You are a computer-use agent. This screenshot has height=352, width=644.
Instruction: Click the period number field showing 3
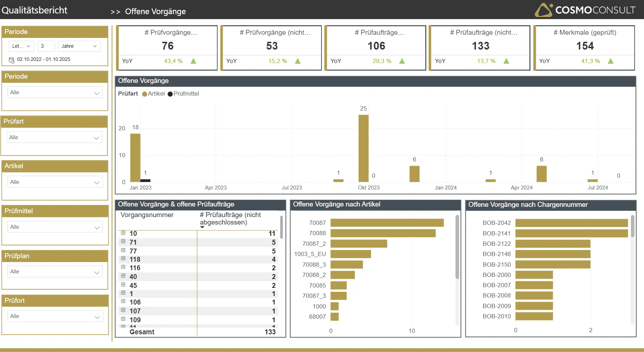coord(46,46)
